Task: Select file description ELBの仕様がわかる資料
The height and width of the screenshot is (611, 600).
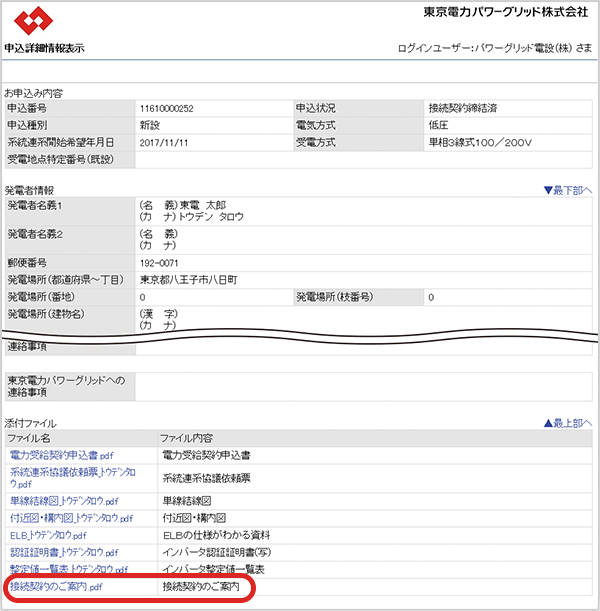Action: (x=216, y=535)
